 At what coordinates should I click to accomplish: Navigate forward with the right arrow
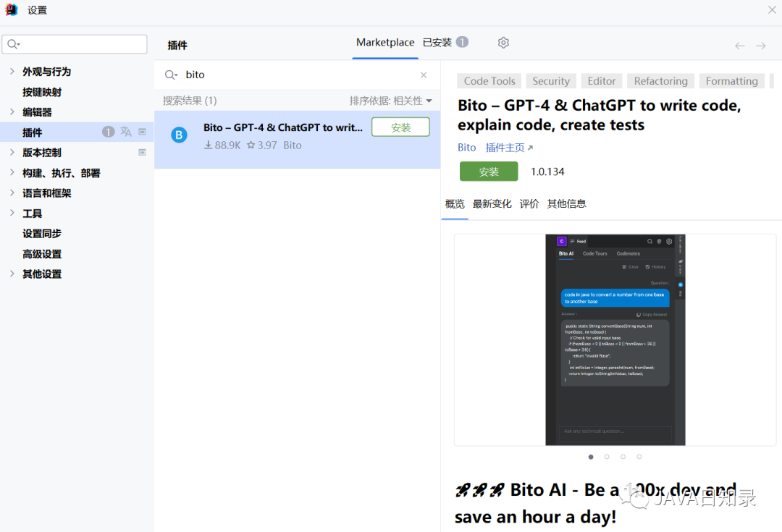pos(760,46)
